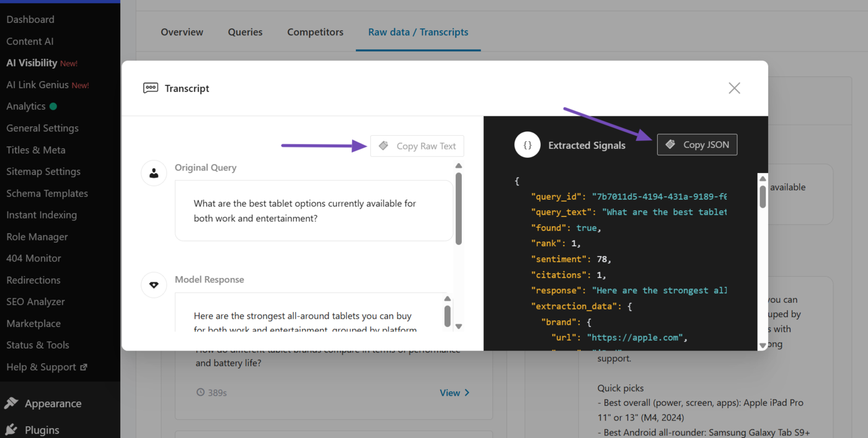Switch to the Competitors tab
This screenshot has height=438, width=868.
315,32
